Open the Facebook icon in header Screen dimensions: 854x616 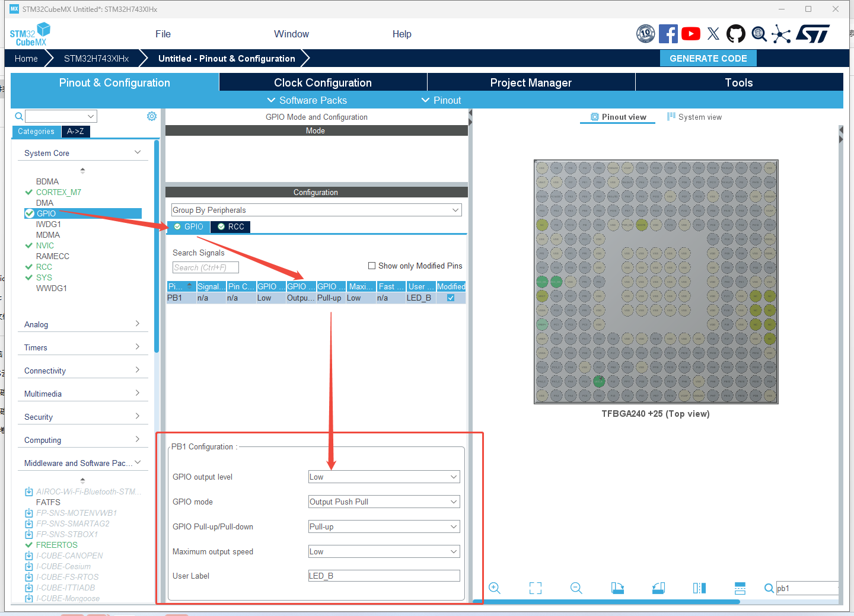click(x=668, y=34)
